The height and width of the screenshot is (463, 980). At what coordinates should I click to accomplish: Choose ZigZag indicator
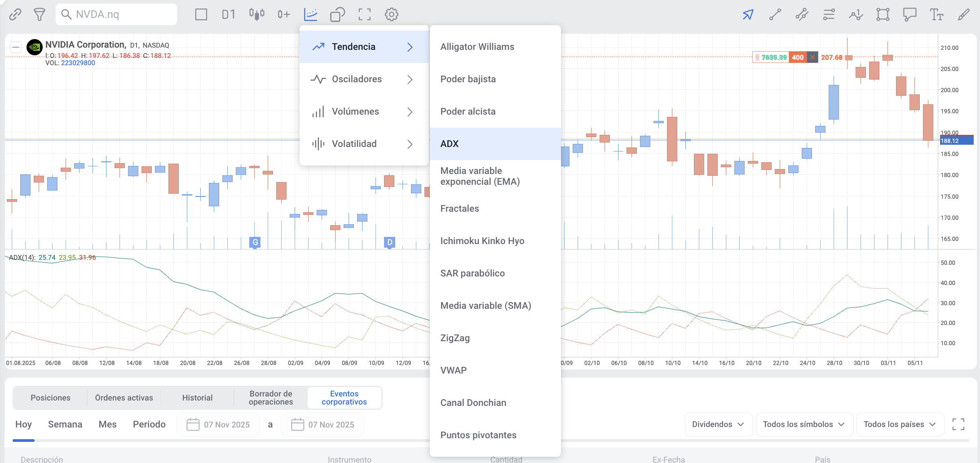pyautogui.click(x=495, y=338)
